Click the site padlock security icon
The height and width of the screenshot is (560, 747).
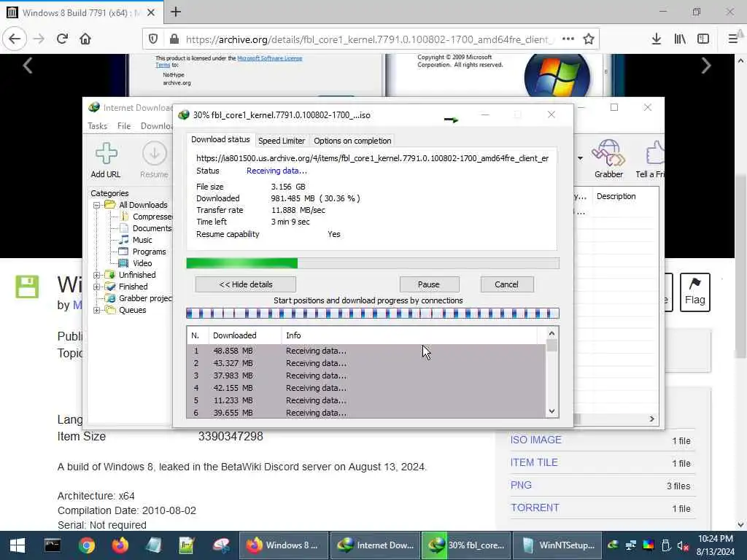(174, 39)
